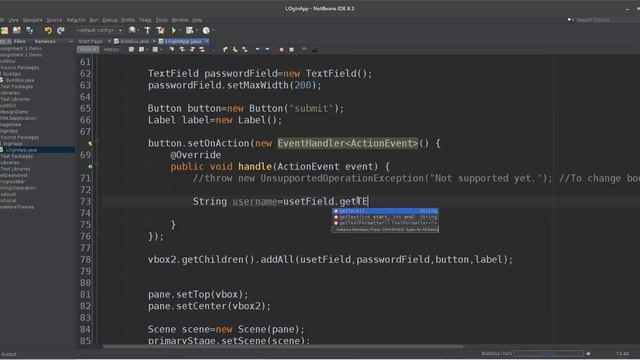
Task: Switch to the Files panel tab
Action: (x=20, y=41)
